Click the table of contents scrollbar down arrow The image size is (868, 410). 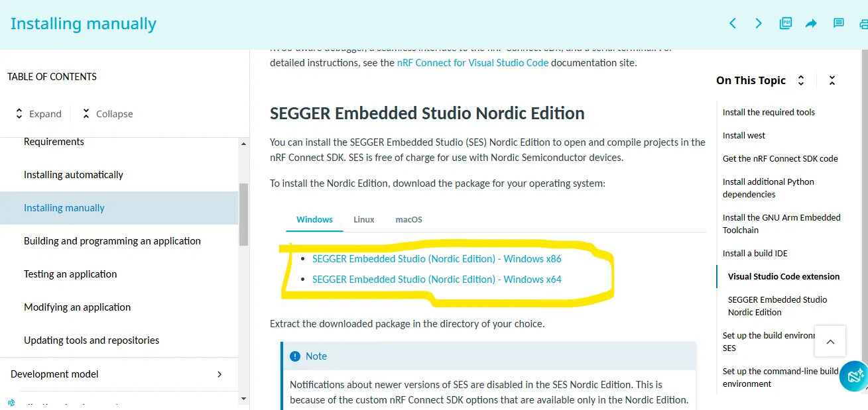coord(243,399)
